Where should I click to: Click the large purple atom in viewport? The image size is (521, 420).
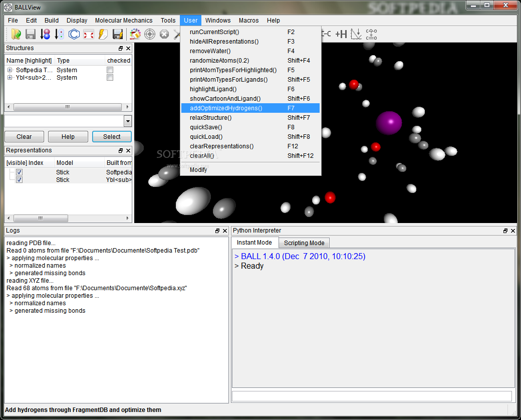point(389,123)
